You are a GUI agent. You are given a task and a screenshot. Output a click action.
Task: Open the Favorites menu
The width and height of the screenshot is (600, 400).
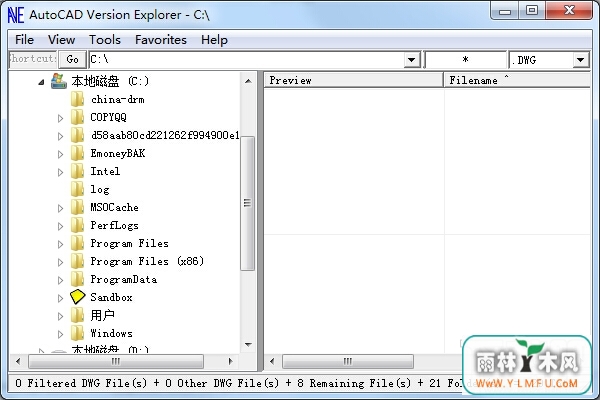coord(161,40)
